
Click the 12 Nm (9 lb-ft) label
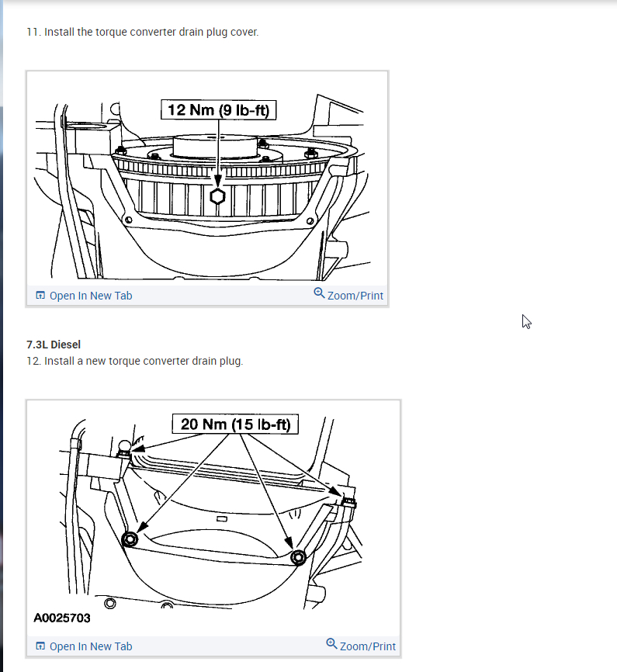pos(219,110)
